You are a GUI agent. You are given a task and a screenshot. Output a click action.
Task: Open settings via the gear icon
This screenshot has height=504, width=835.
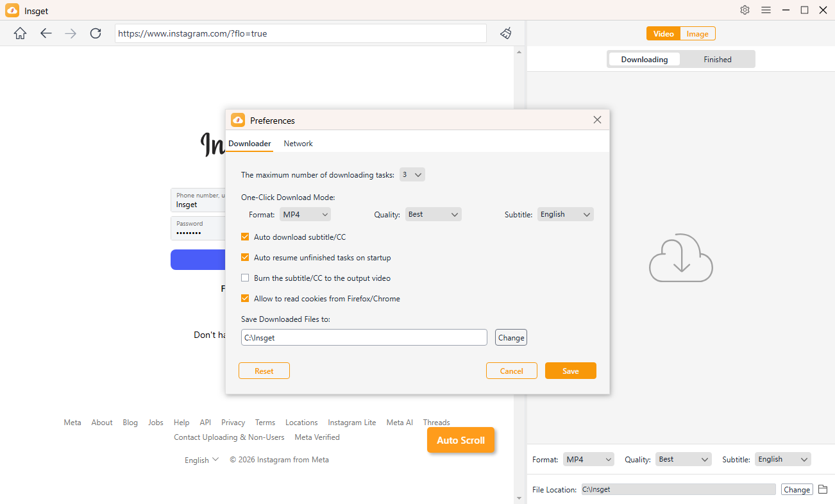pyautogui.click(x=745, y=10)
